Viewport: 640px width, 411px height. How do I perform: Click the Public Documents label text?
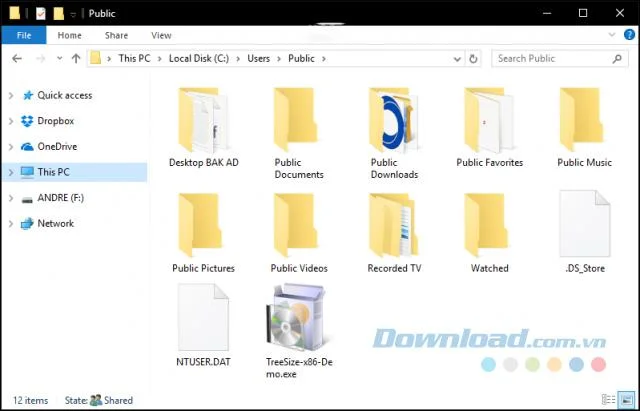coord(299,169)
